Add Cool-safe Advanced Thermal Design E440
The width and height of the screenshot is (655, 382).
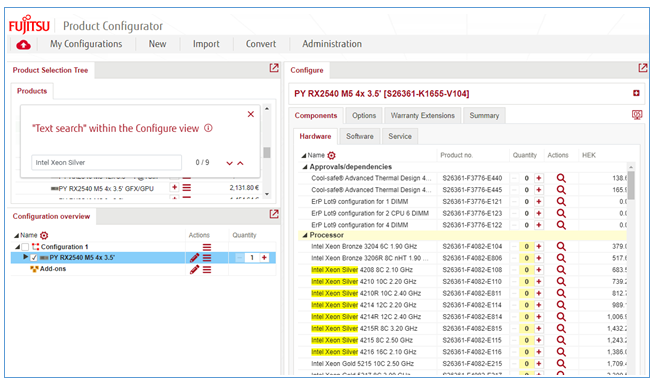538,178
